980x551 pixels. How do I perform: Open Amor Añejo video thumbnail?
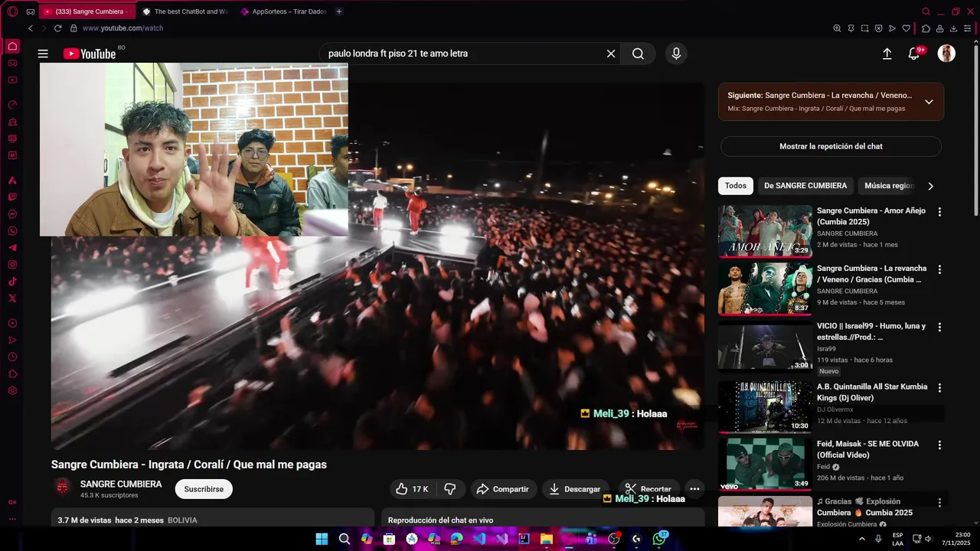[765, 231]
